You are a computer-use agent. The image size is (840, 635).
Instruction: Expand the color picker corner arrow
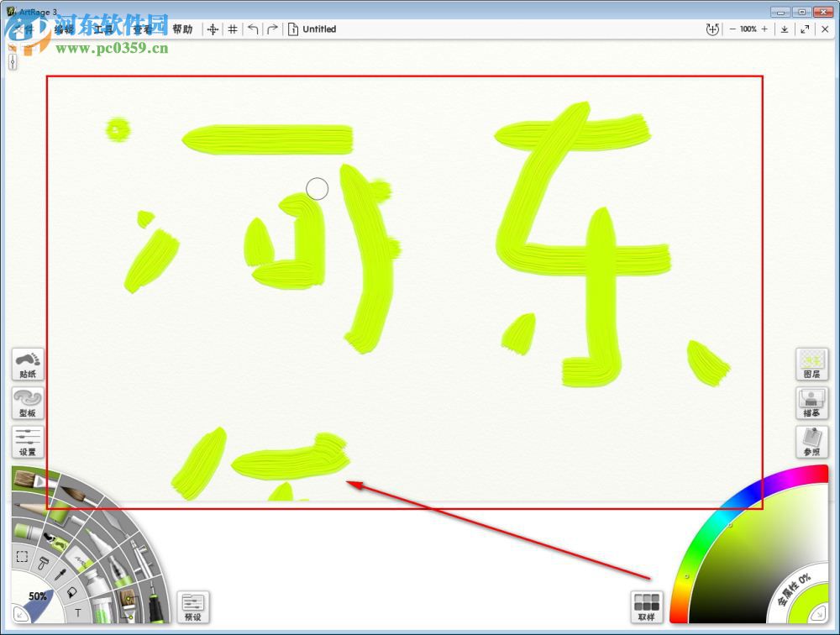coord(821,614)
